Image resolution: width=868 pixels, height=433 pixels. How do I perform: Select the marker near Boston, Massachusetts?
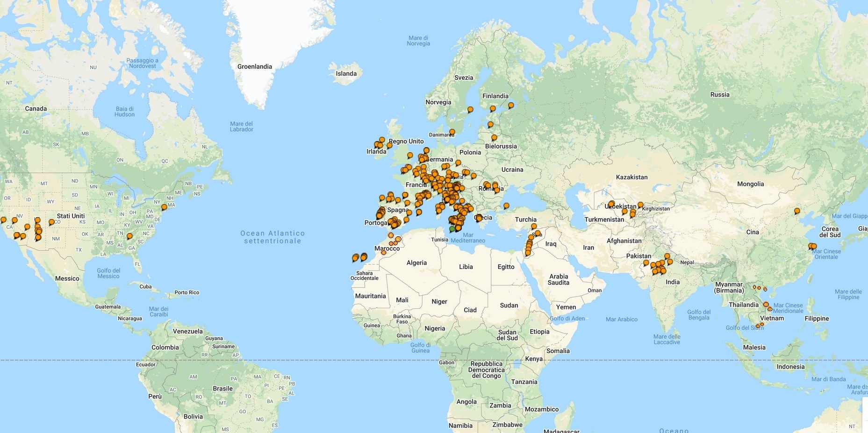pos(164,207)
